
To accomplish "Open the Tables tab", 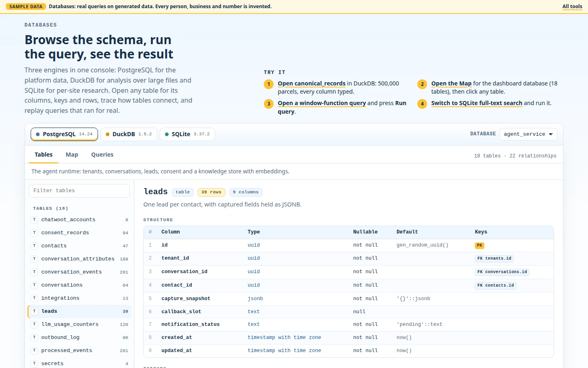I will pos(44,155).
